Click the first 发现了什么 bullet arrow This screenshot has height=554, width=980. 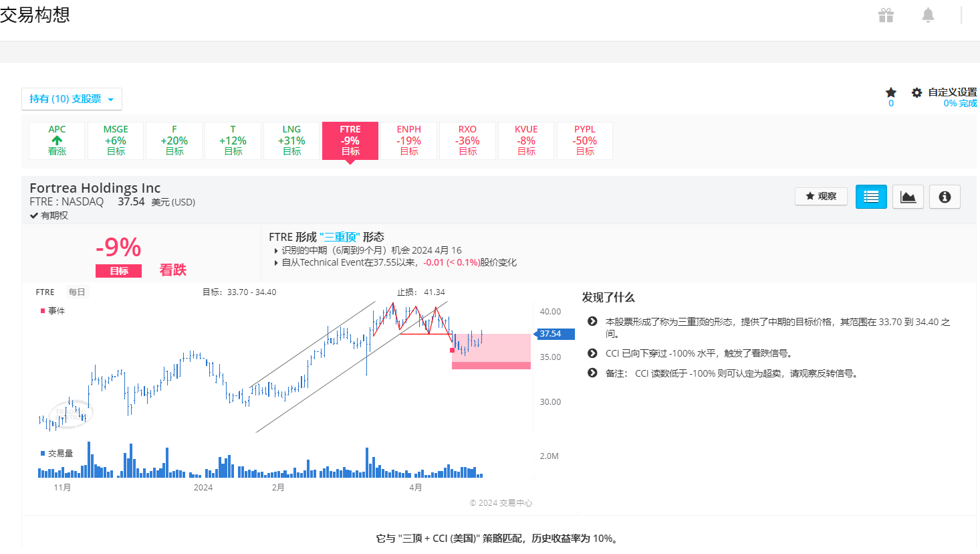click(592, 322)
